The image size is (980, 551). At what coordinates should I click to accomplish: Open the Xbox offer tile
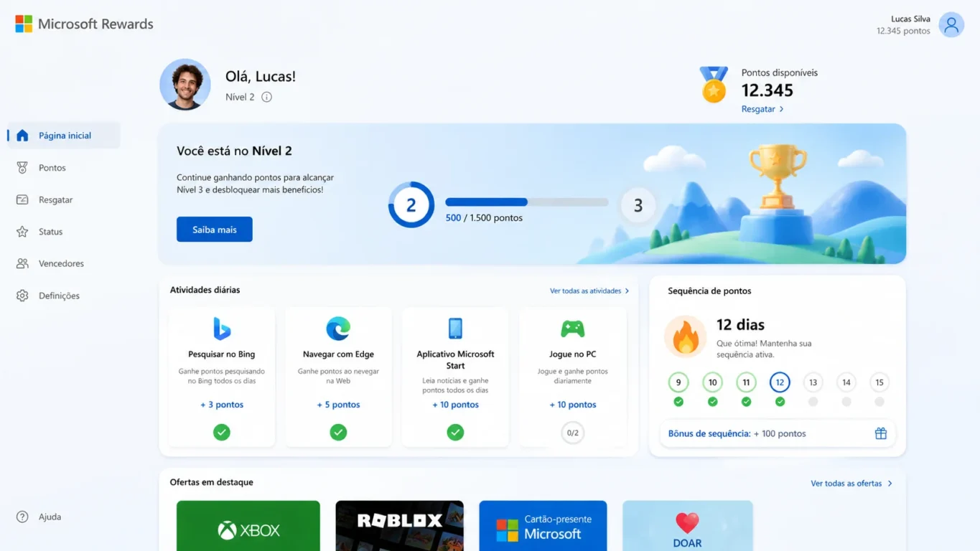(248, 526)
